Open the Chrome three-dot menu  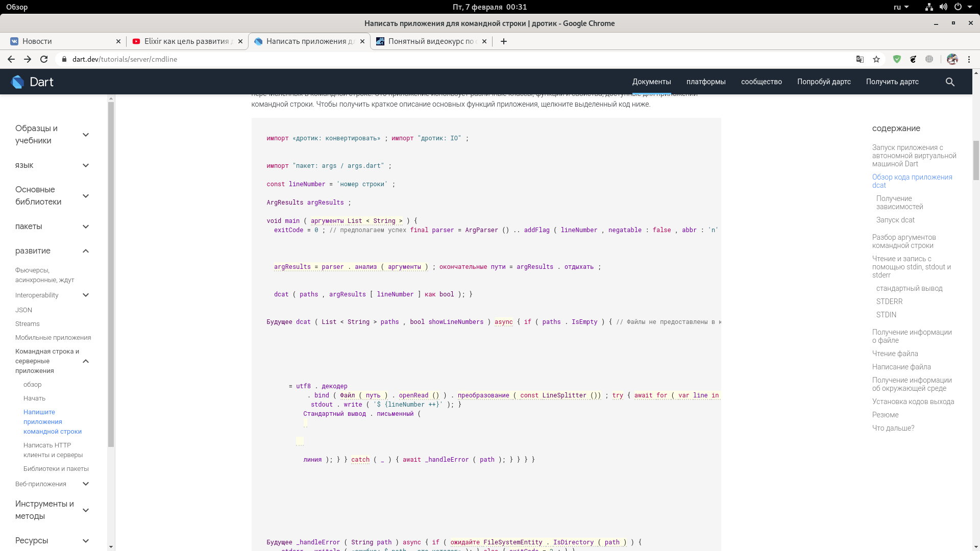click(969, 59)
